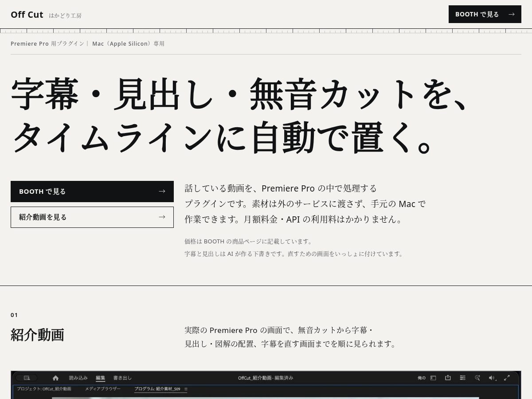532x399 pixels.
Task: Open the プログラム: 紹介素材_S09 panel tab
Action: tap(157, 389)
